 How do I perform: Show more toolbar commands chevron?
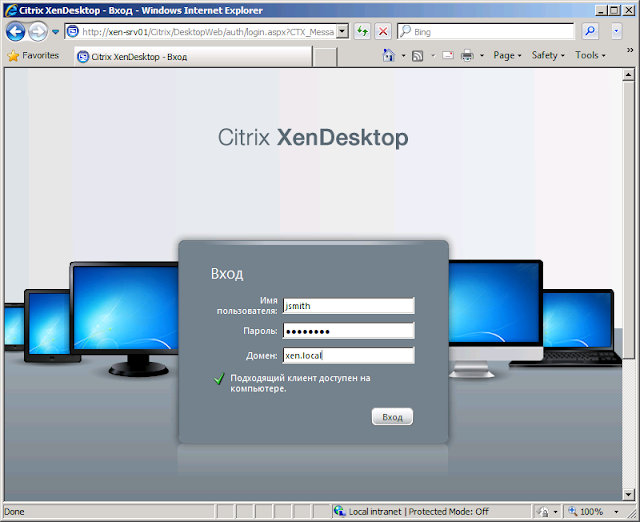630,50
